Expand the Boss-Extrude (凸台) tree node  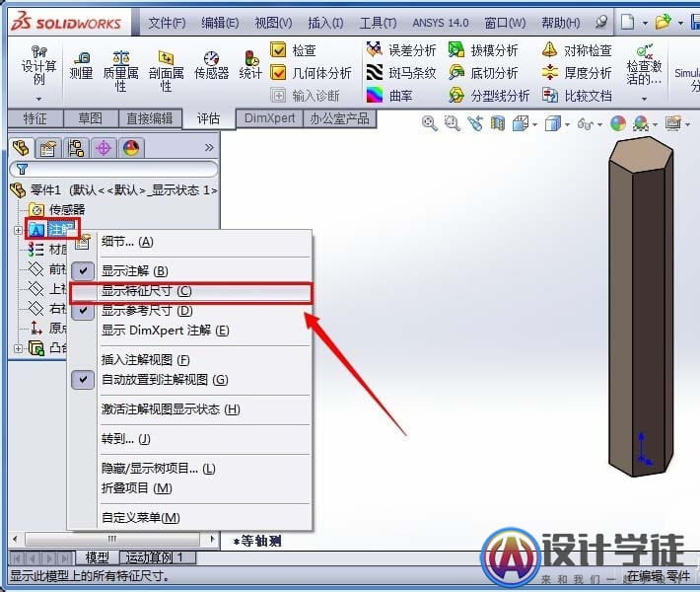click(x=18, y=348)
